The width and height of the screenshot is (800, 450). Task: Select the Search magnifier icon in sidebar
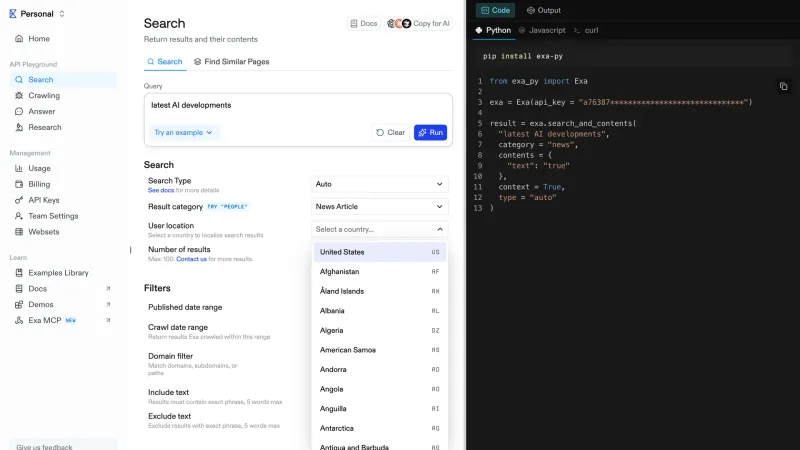(x=19, y=80)
